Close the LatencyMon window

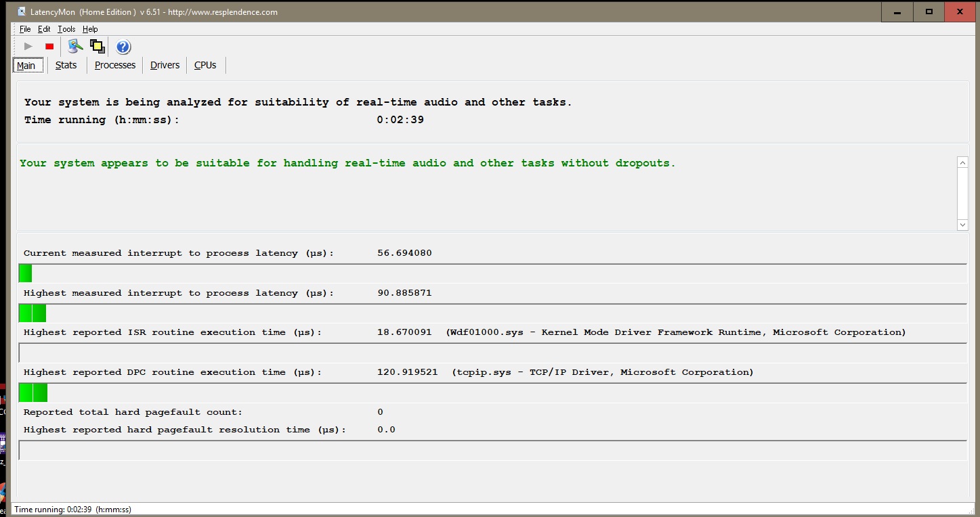point(961,12)
